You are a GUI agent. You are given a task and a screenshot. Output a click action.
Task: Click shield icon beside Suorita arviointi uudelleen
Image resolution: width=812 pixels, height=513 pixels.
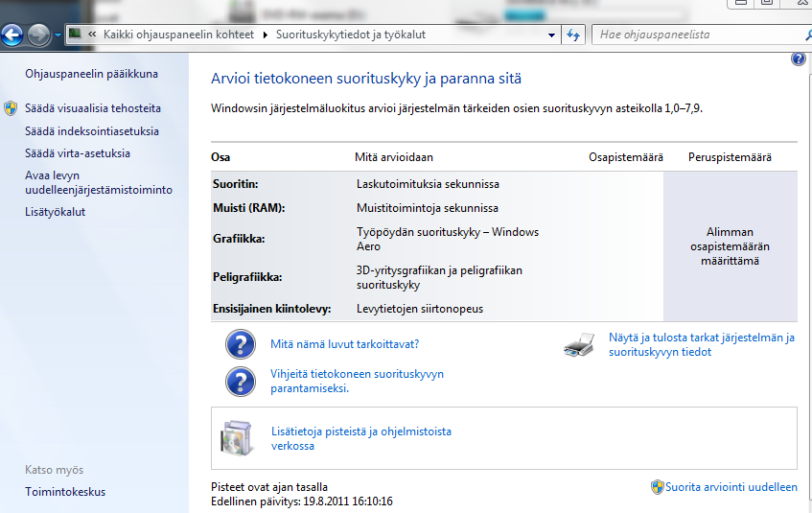pos(657,487)
